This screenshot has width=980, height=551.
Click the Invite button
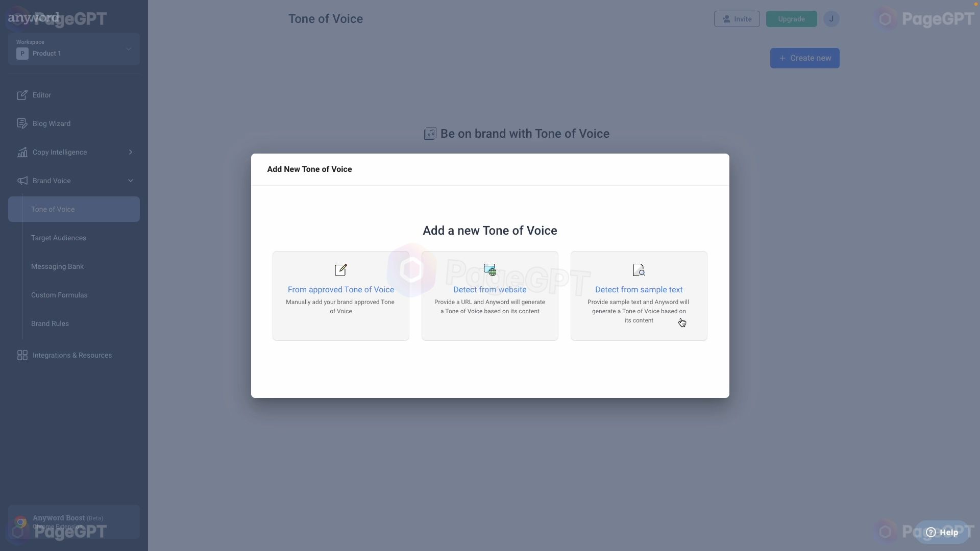point(737,19)
